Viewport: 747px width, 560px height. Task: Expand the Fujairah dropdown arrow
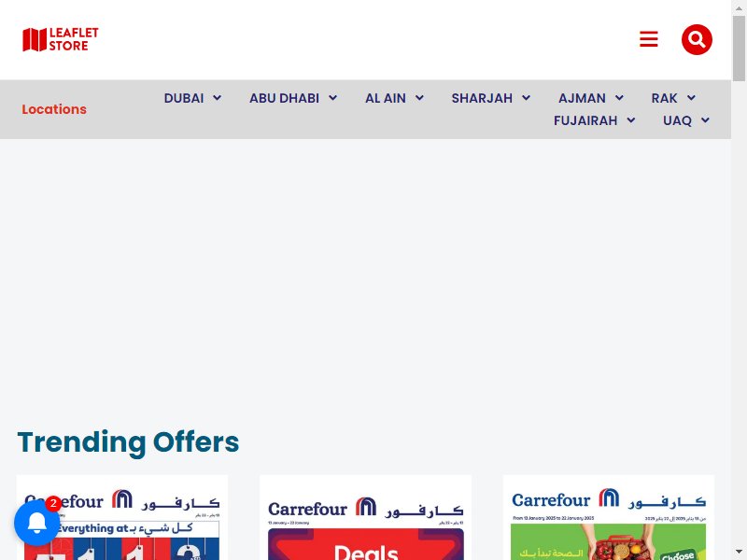[631, 120]
